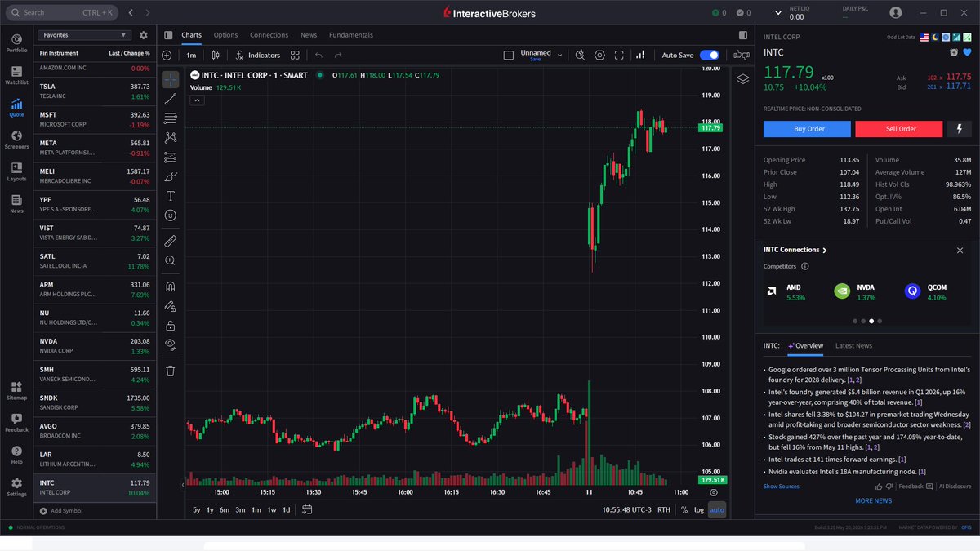This screenshot has height=551, width=980.
Task: Click the search box
Action: click(x=64, y=13)
